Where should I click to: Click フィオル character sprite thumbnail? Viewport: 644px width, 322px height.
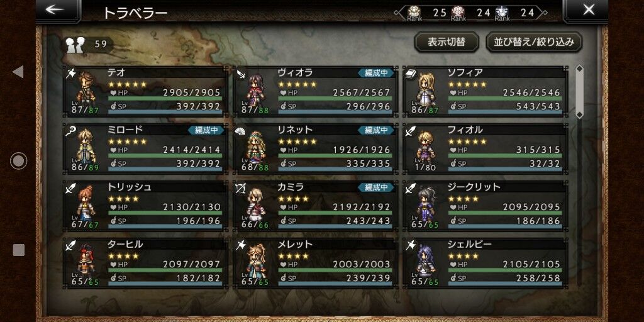[x=425, y=147]
